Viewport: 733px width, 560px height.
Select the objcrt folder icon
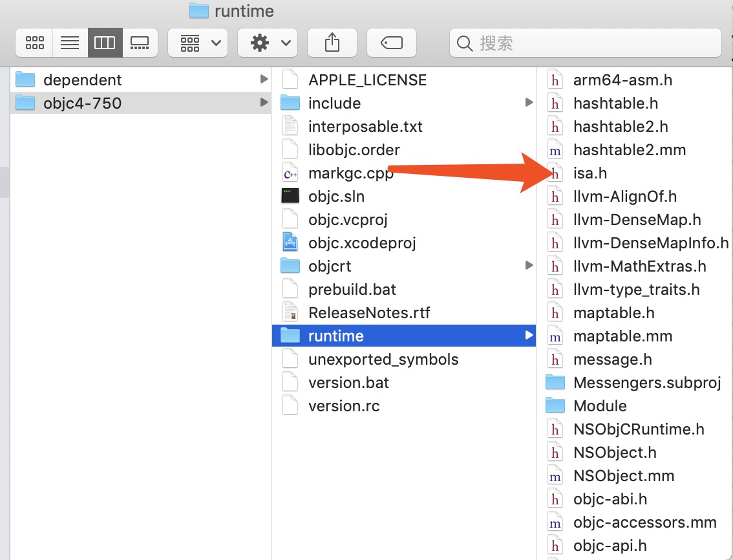coord(290,266)
